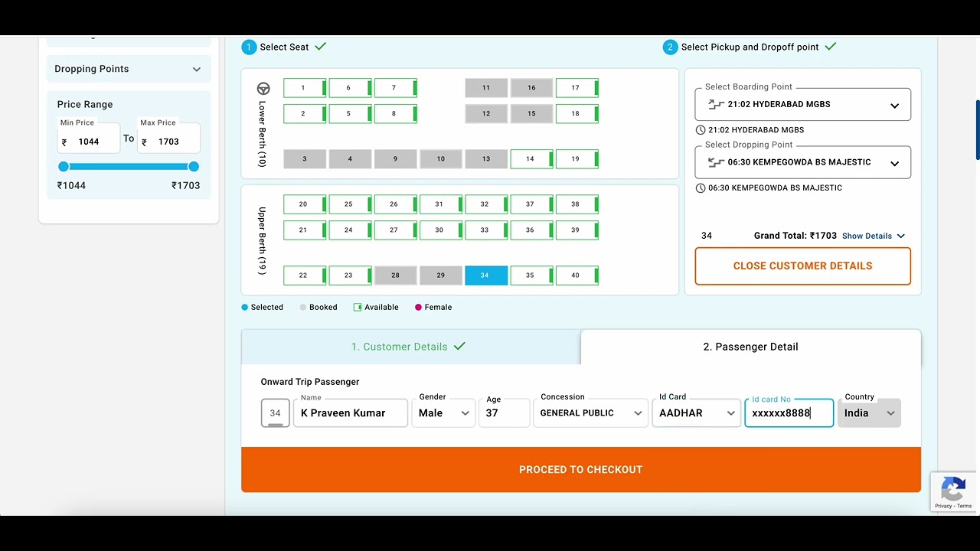Select upper berth seat 25
980x551 pixels.
point(350,204)
